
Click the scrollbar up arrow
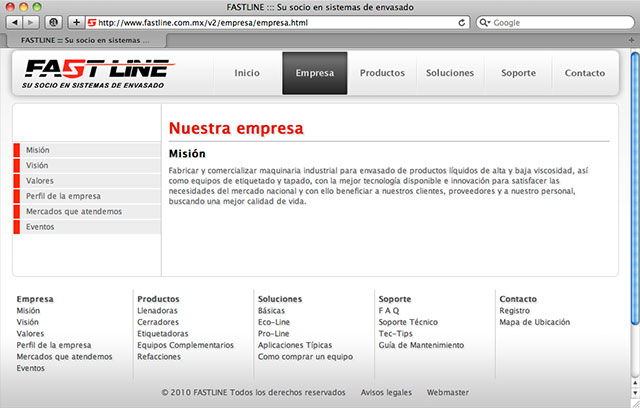[635, 383]
